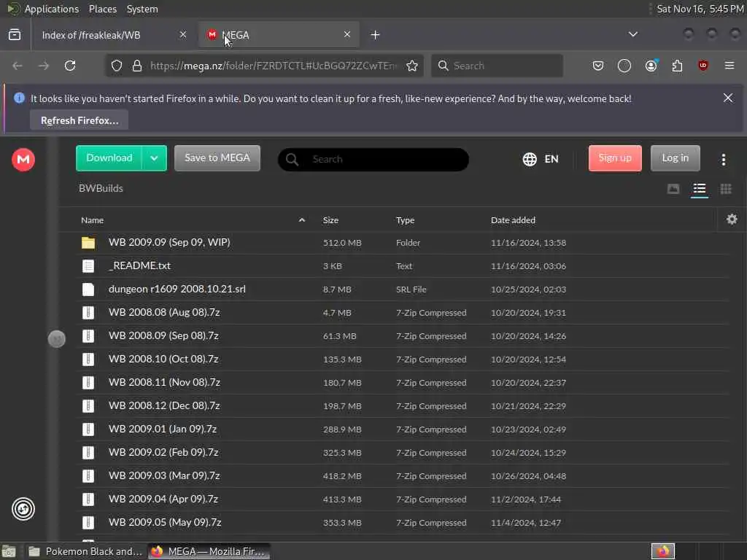The height and width of the screenshot is (560, 747).
Task: Switch to image gallery view
Action: point(673,189)
